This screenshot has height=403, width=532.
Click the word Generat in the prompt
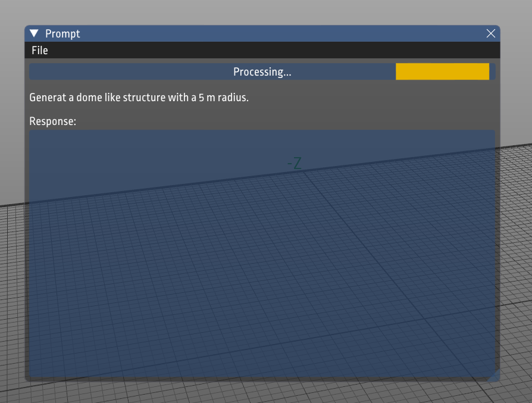tap(48, 98)
